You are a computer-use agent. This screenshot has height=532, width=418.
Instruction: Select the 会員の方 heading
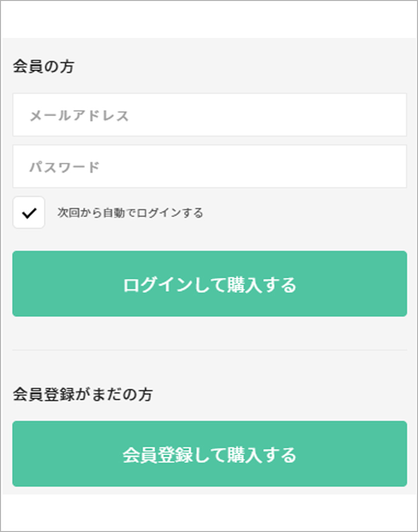[44, 66]
